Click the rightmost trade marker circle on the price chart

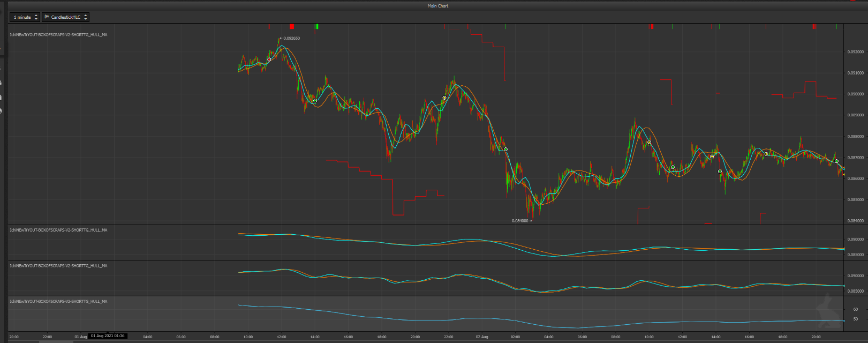pyautogui.click(x=836, y=161)
